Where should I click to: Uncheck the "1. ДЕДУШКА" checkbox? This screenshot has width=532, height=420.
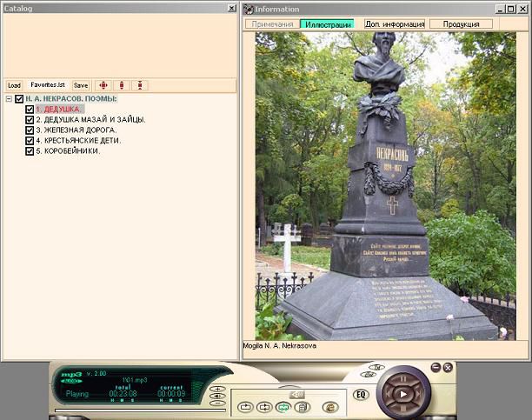(x=30, y=110)
